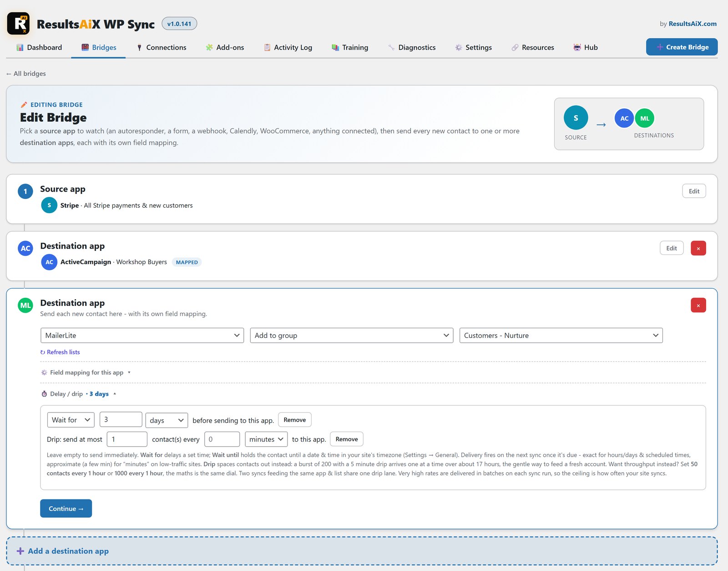Open the Hub tab
This screenshot has height=571, width=728.
[586, 47]
